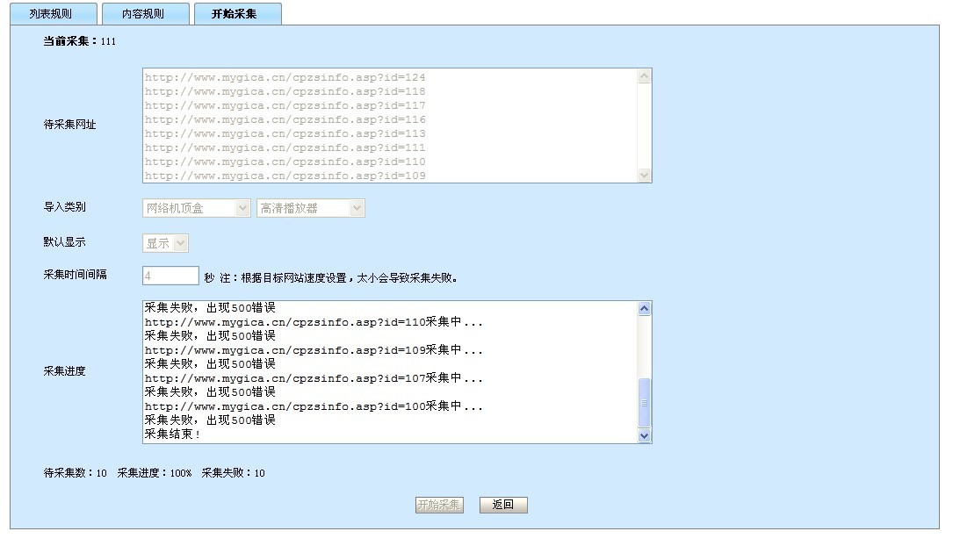Click the 采集时间间隔 seconds input field
The image size is (960, 560).
(170, 276)
